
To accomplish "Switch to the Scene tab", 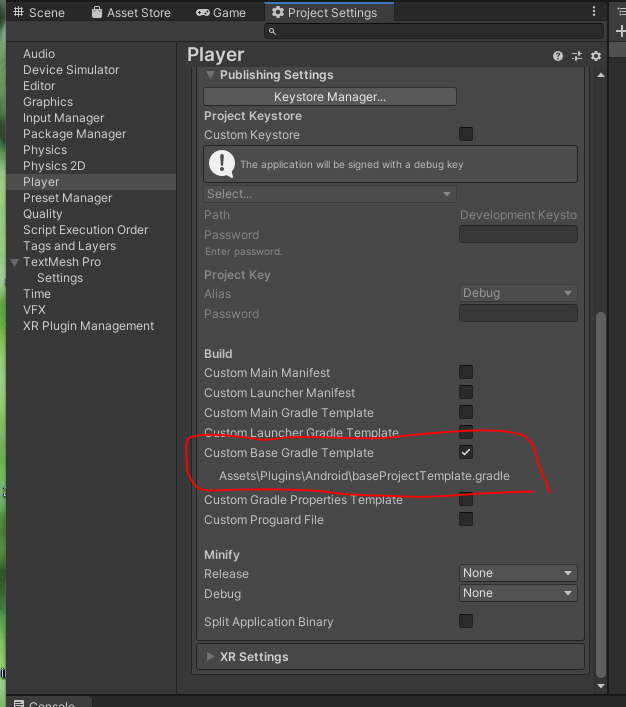I will click(39, 13).
